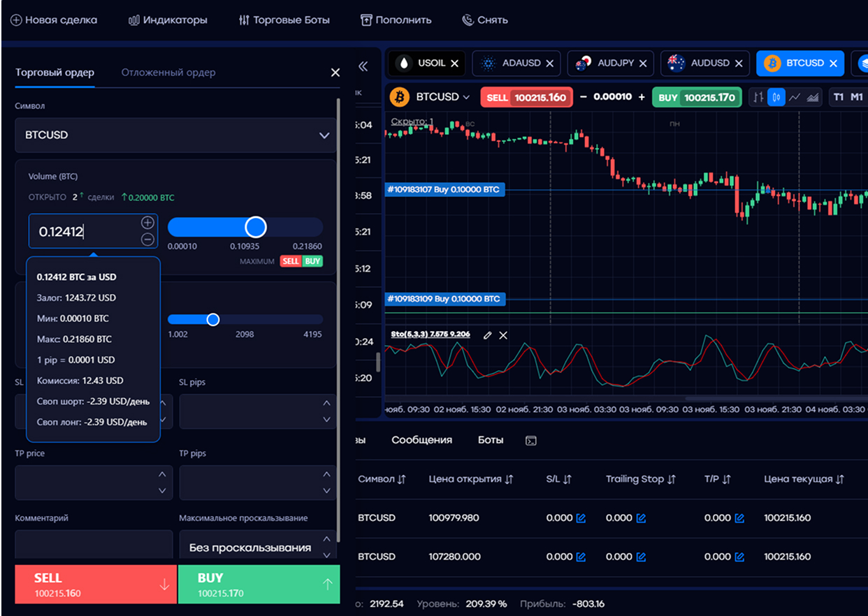Screen dimensions: 868x616
Task: Enable the candlestick chart type
Action: (x=776, y=98)
